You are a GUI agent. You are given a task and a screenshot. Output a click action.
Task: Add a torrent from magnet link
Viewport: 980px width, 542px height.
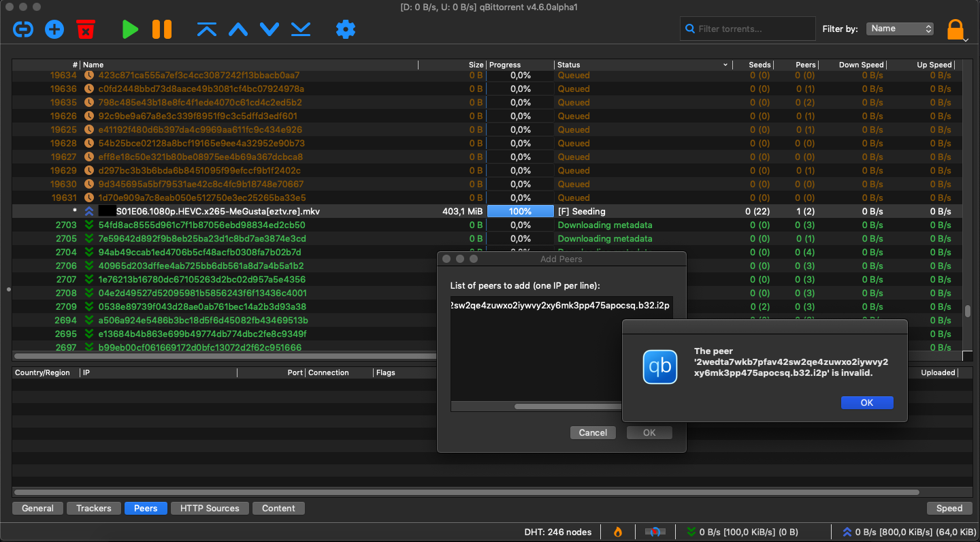click(x=22, y=29)
